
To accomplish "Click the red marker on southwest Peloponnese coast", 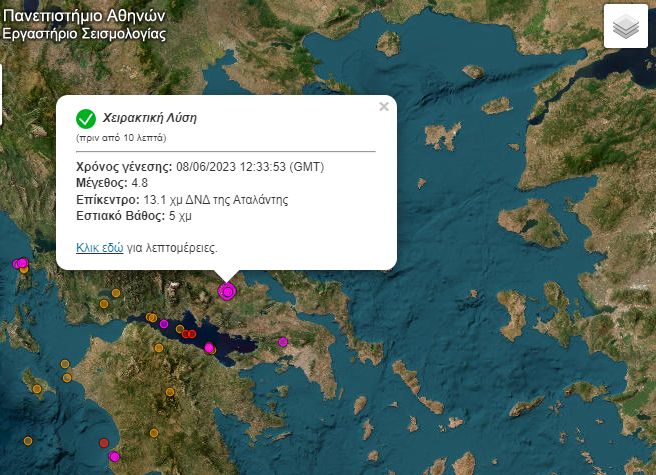I will 104,441.
